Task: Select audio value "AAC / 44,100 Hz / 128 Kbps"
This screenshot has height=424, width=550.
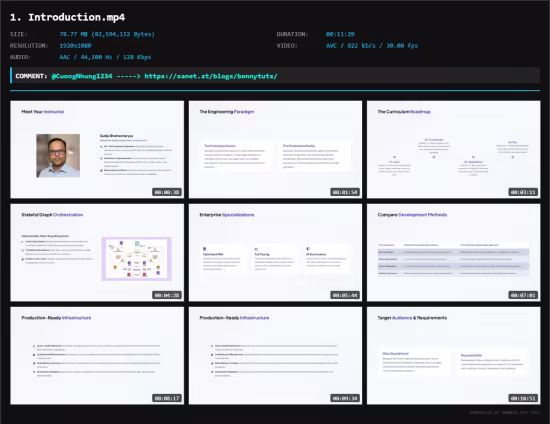Action: [105, 57]
